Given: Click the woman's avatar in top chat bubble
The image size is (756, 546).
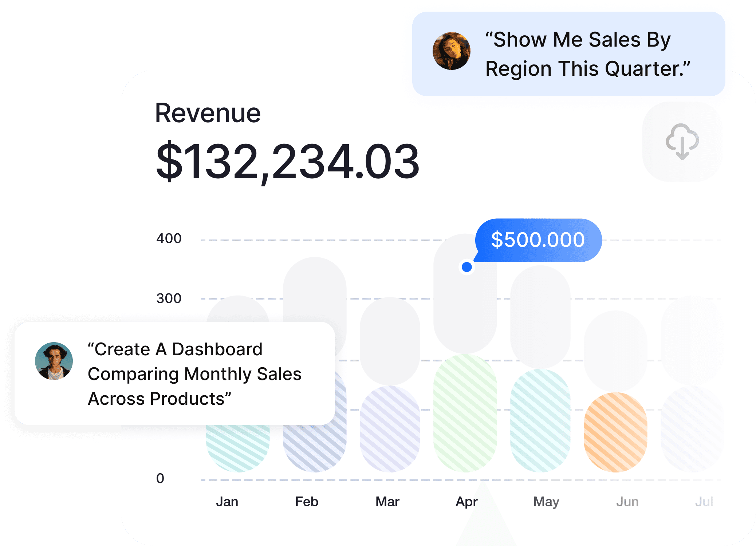Looking at the screenshot, I should [451, 51].
